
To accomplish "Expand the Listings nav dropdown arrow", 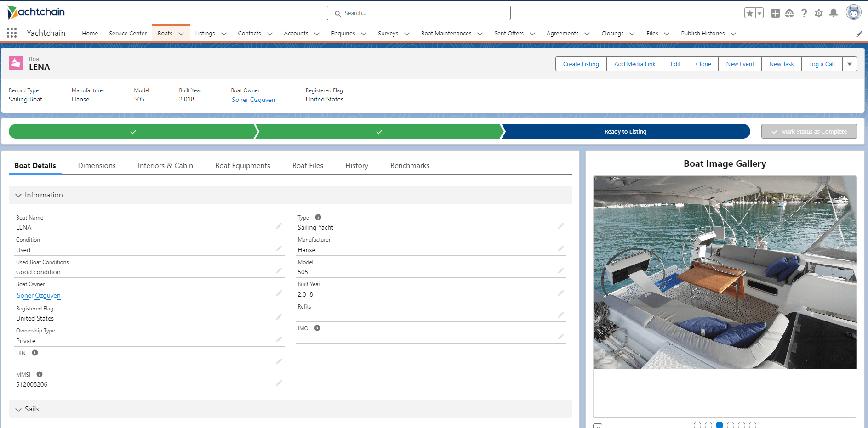I will pyautogui.click(x=224, y=34).
